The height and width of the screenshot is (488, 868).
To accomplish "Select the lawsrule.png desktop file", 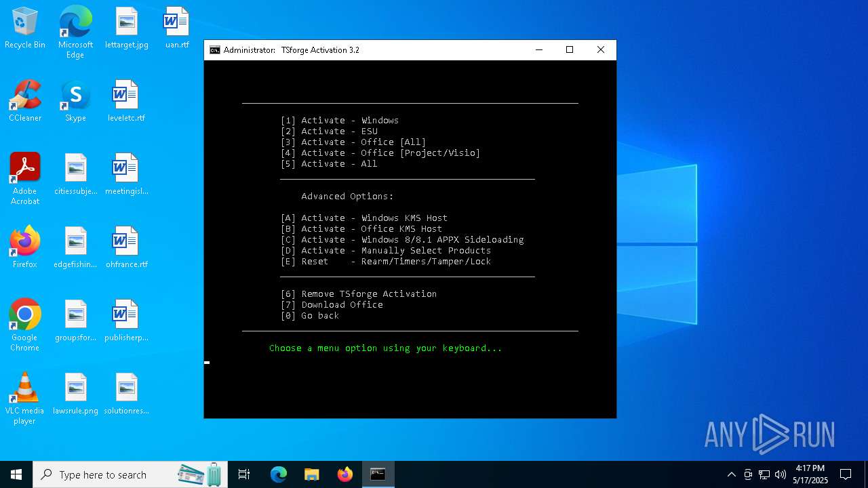I will click(x=75, y=394).
